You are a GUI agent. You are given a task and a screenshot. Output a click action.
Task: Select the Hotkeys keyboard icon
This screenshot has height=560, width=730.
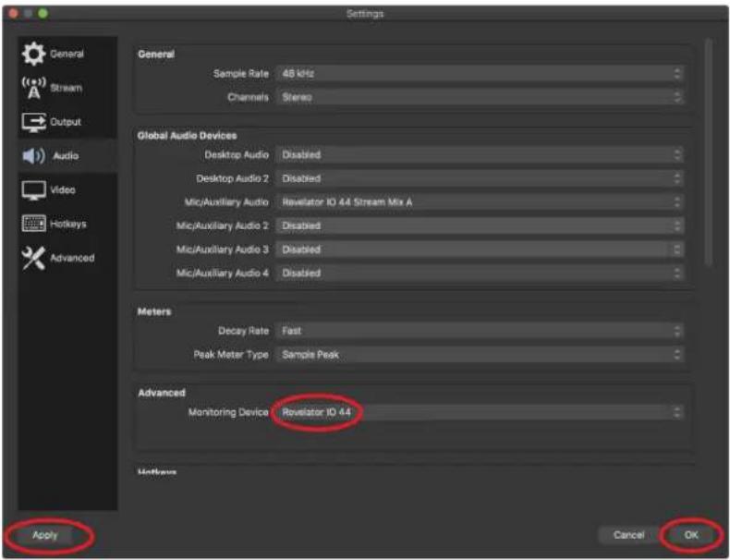coord(33,224)
